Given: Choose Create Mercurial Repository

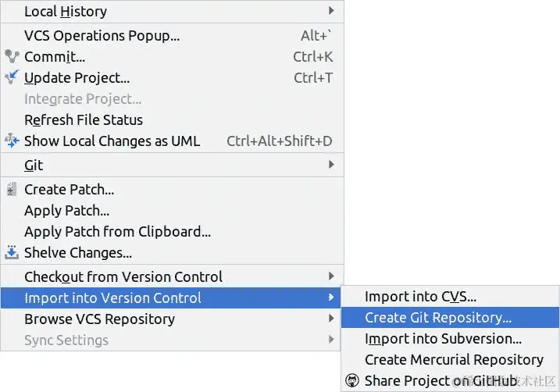Looking at the screenshot, I should coord(454,360).
